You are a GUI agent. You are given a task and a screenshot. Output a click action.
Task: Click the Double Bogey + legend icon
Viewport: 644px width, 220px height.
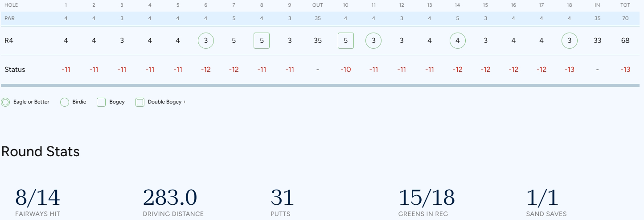coord(140,102)
